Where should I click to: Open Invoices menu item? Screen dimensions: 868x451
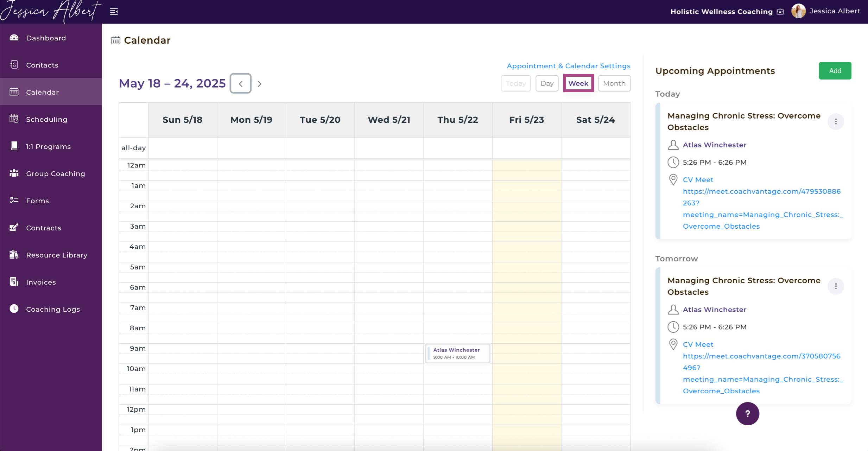click(51, 281)
